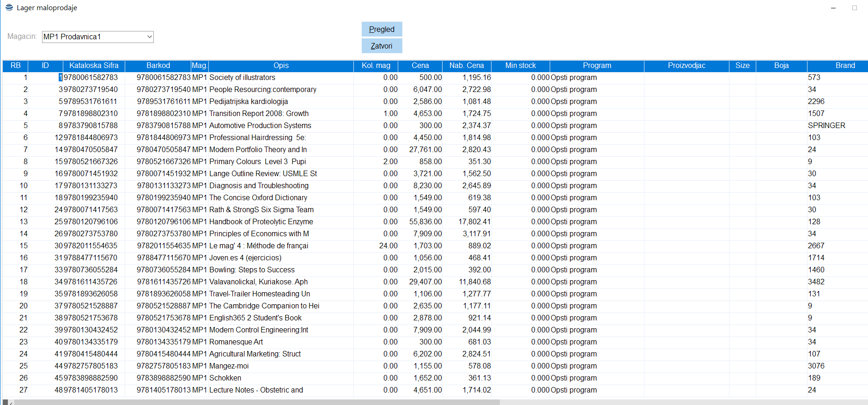Click the Min stock column header

coord(520,66)
